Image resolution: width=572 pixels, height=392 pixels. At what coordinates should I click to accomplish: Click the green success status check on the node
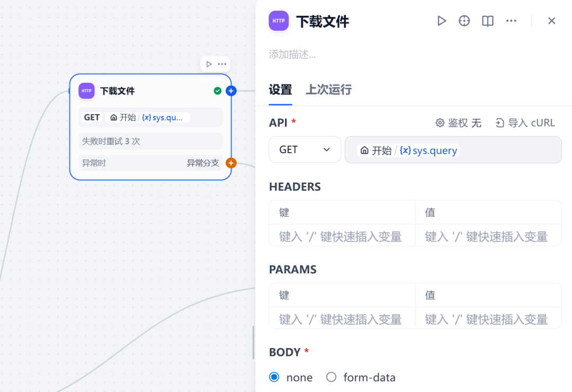pyautogui.click(x=217, y=91)
